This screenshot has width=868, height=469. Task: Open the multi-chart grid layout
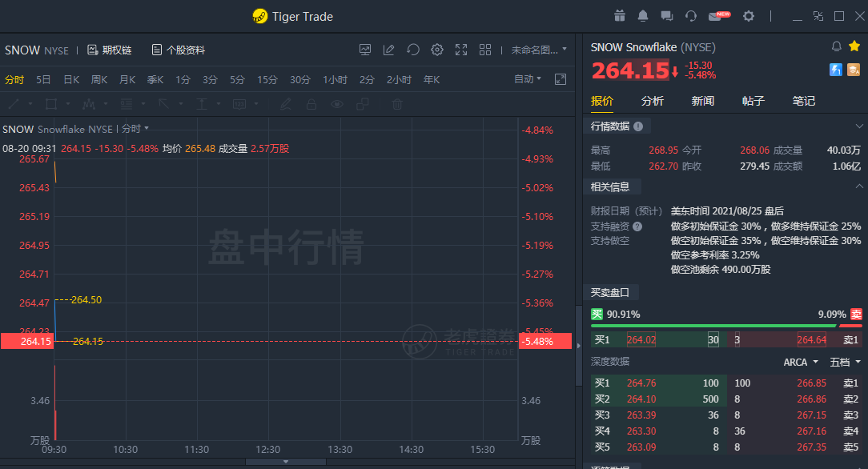(485, 50)
